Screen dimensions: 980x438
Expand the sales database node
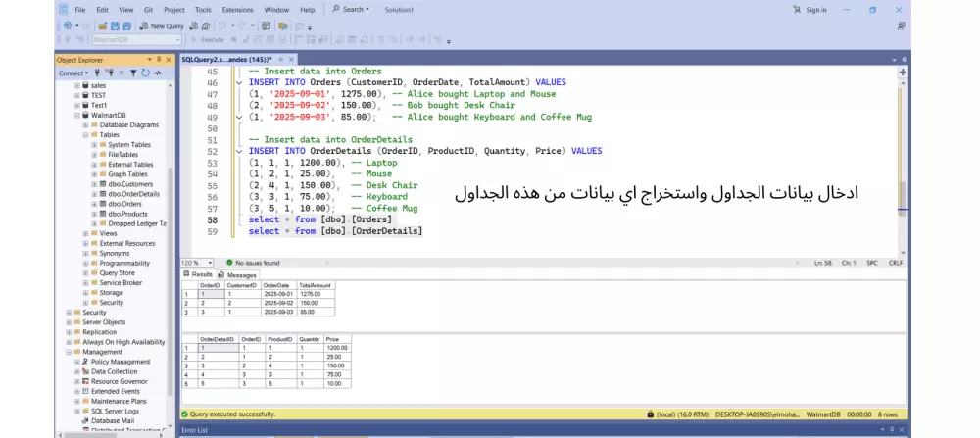77,85
